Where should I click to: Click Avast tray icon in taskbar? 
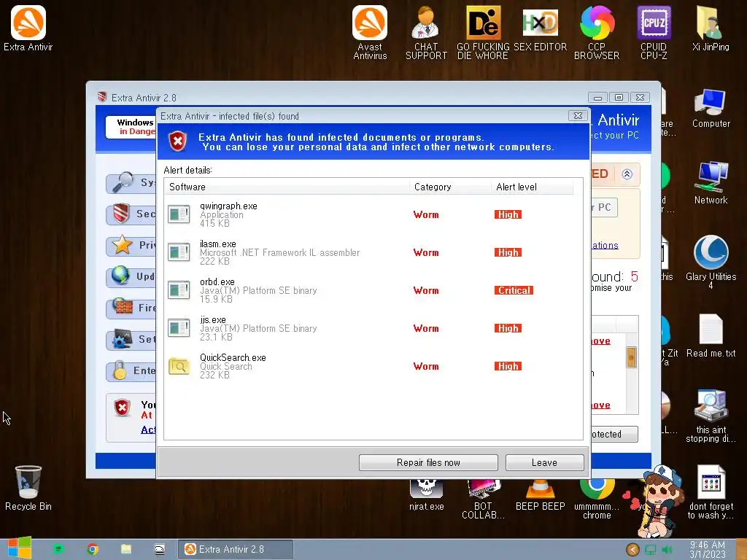[x=632, y=550]
